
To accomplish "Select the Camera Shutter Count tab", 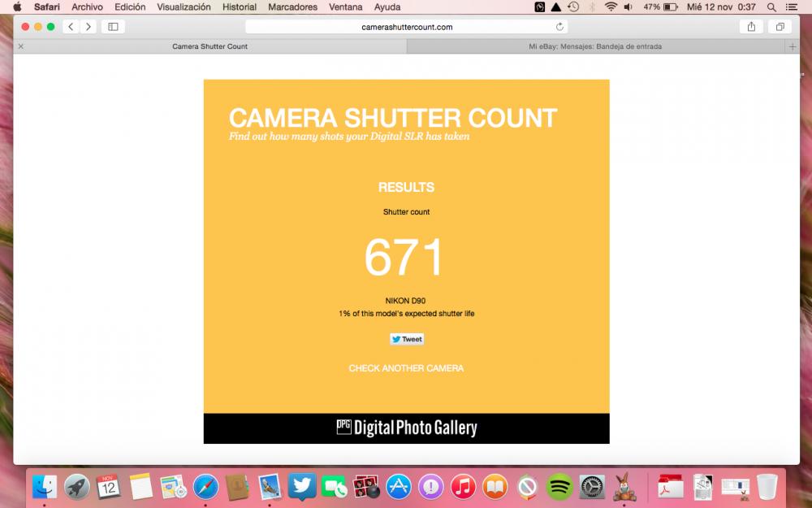I will pos(209,46).
